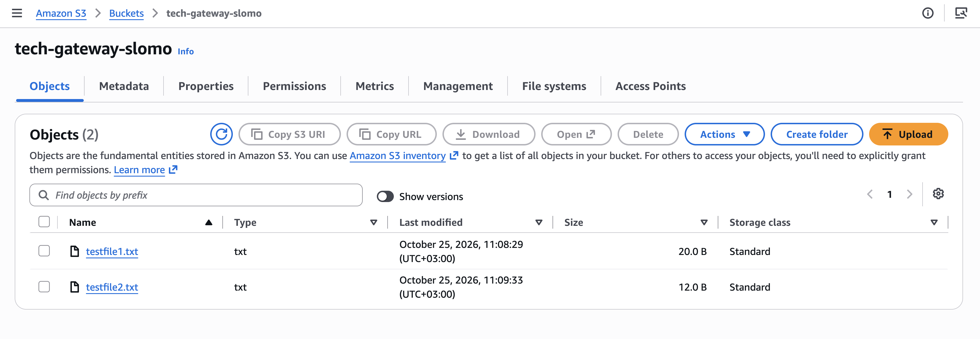Screen dimensions: 980x339
Task: Open the Management tab
Action: [x=458, y=86]
